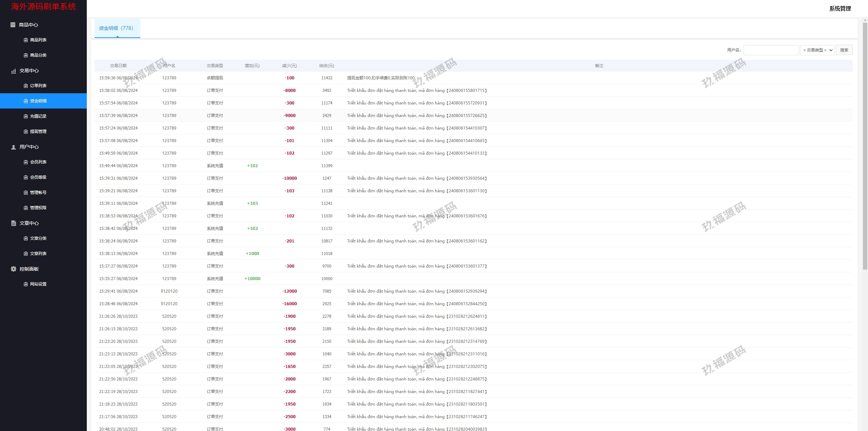Focus the 用户名 search input field

click(771, 50)
